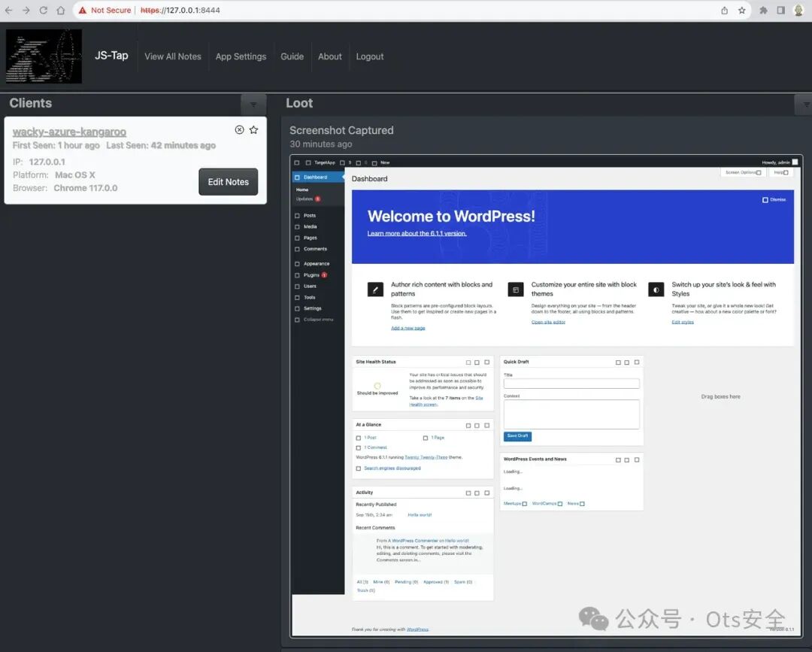Viewport: 812px width, 652px height.
Task: Click the browser forward arrow
Action: tap(26, 11)
